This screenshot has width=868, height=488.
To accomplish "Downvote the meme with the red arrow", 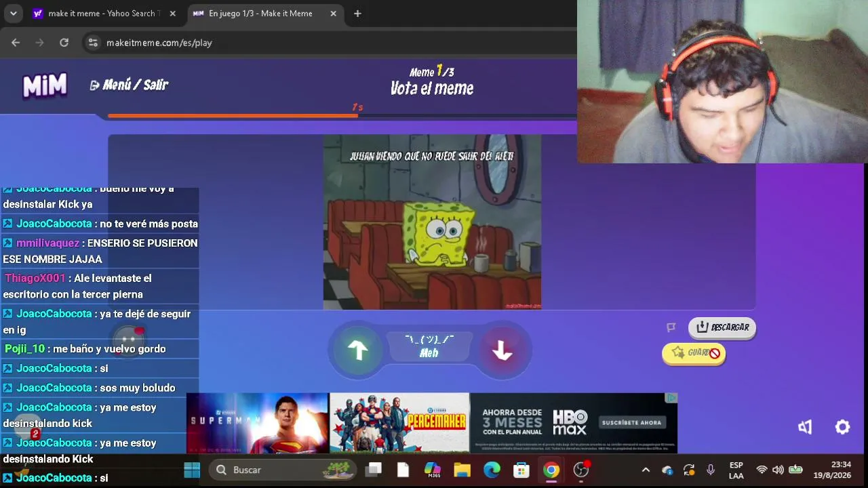I will [502, 350].
